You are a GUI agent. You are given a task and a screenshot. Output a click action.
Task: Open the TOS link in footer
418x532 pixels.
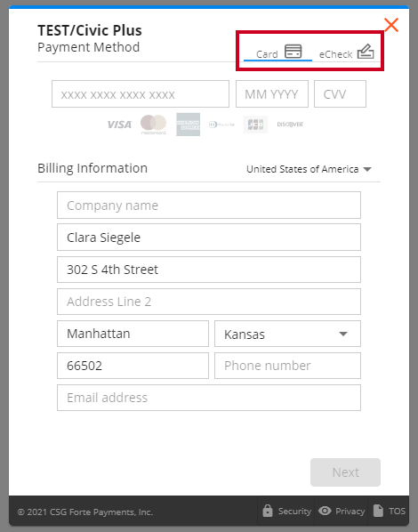[390, 511]
